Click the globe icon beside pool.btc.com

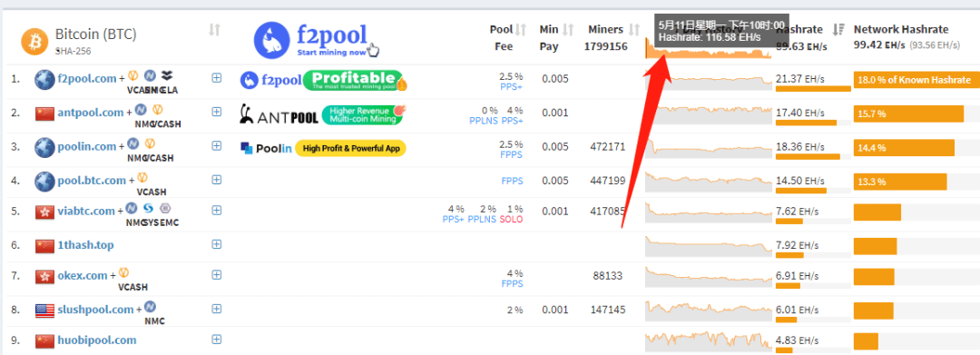(45, 182)
